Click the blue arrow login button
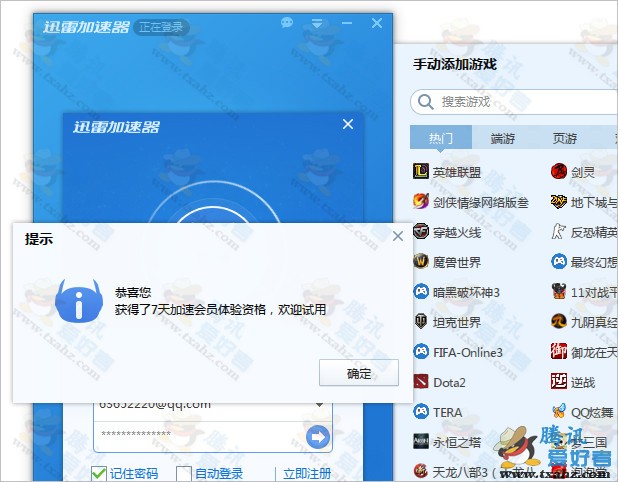Screen dimensions: 618x482 tap(318, 437)
